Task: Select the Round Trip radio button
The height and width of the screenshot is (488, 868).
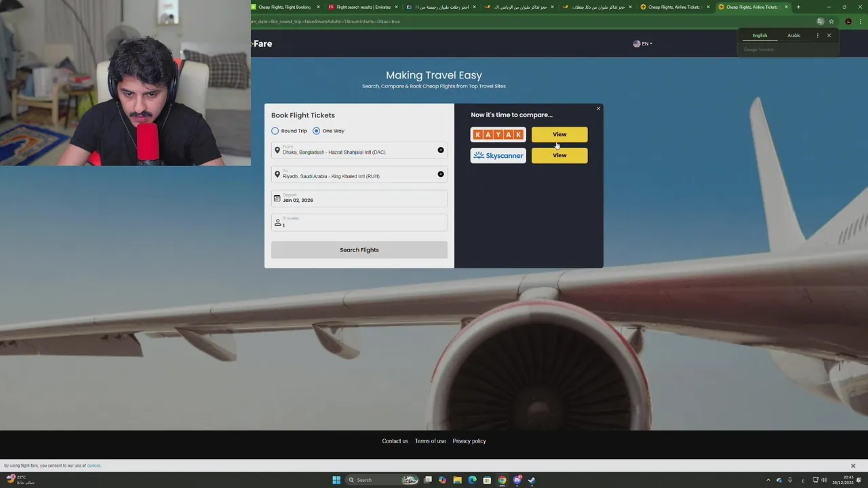Action: tap(275, 131)
